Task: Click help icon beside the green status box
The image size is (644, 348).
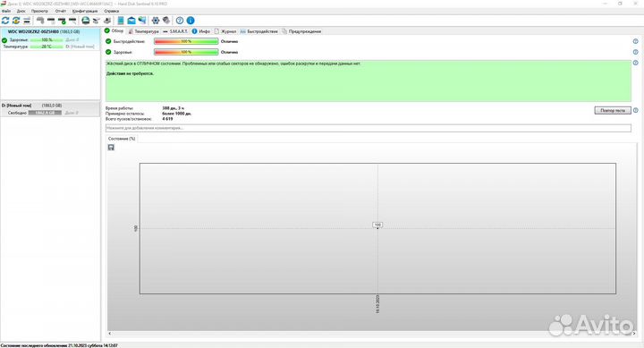Action: coord(635,63)
